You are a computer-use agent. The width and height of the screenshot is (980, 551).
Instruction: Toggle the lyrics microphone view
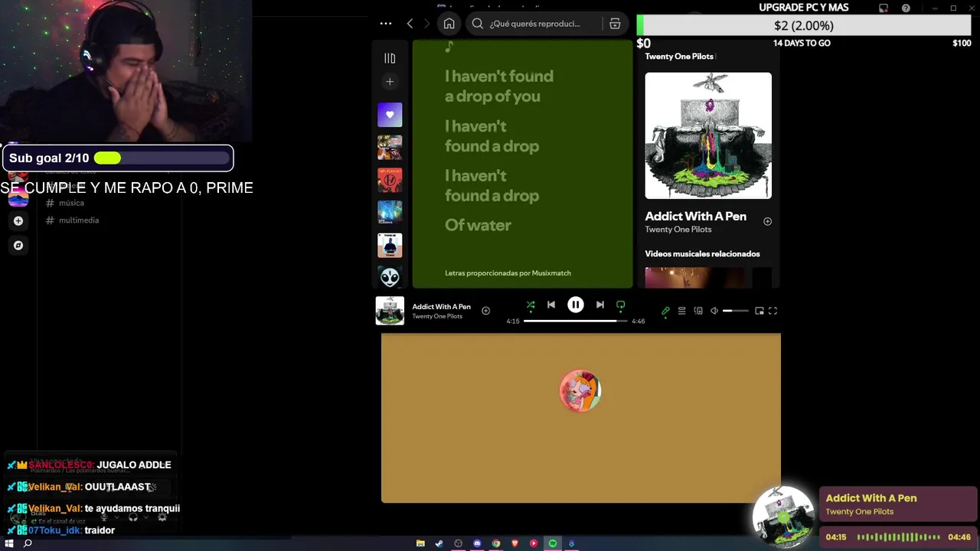point(665,311)
